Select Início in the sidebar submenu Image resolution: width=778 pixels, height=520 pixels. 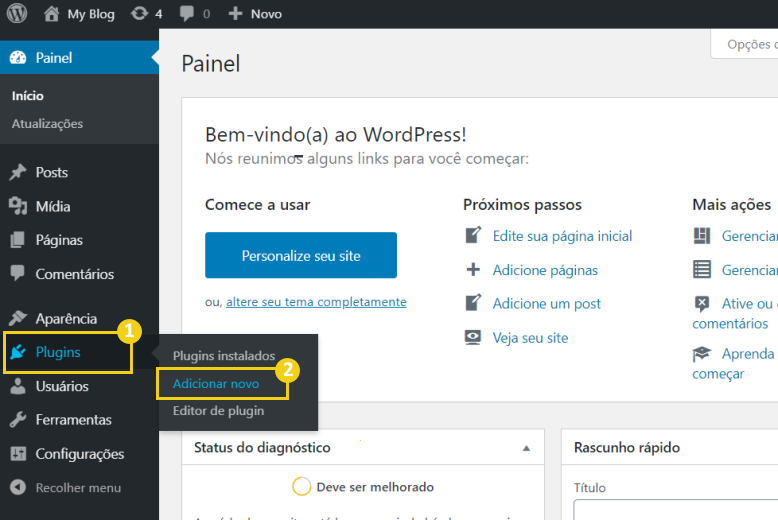(x=28, y=96)
